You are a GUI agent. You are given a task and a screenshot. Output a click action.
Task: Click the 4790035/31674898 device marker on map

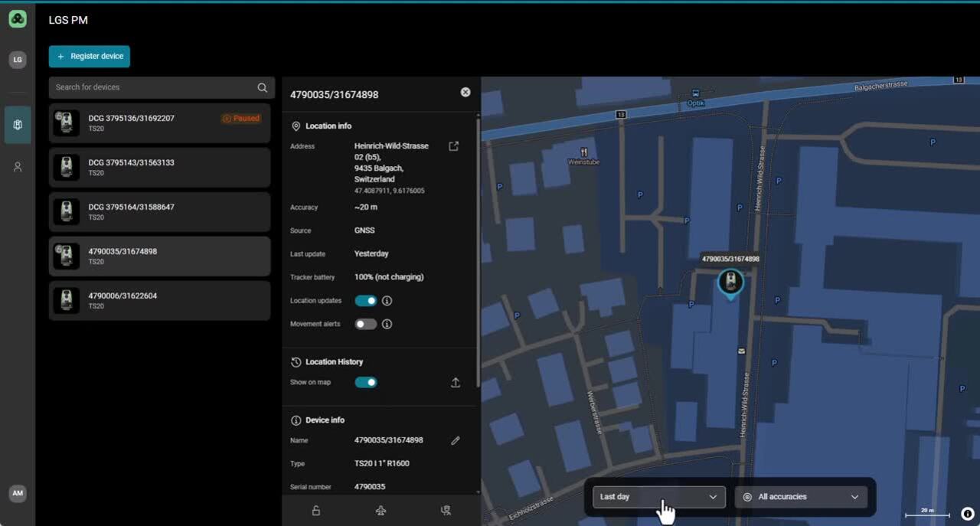730,283
